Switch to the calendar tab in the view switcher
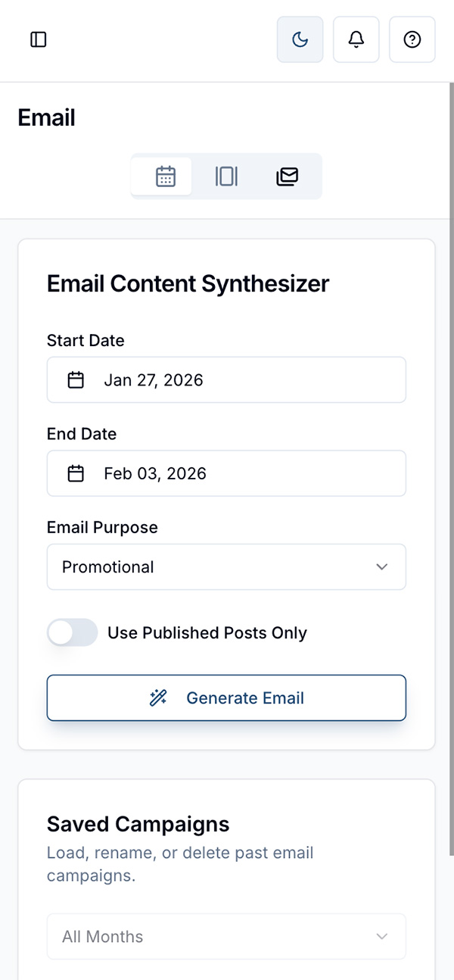The width and height of the screenshot is (454, 980). [x=162, y=176]
